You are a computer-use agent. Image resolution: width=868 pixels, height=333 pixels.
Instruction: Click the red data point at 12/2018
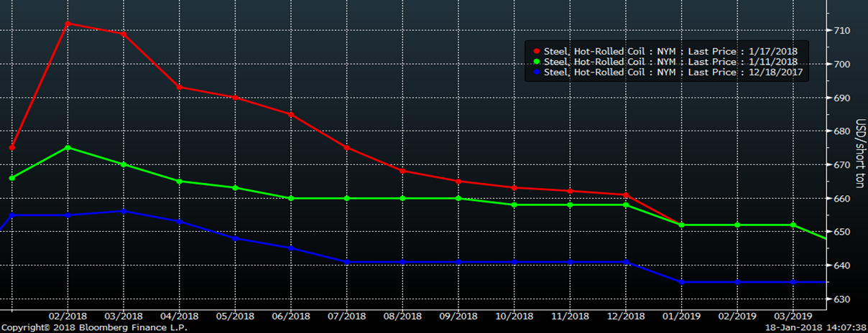click(626, 195)
